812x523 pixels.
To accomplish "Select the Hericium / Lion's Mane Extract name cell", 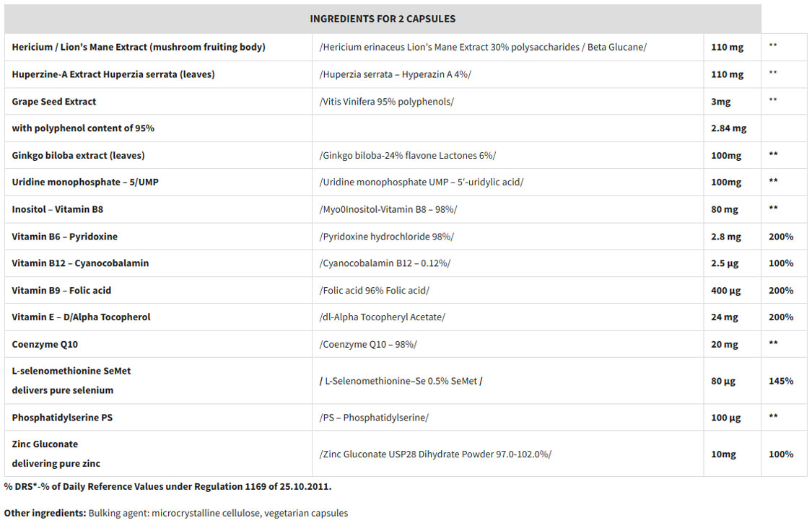I will pos(139,47).
